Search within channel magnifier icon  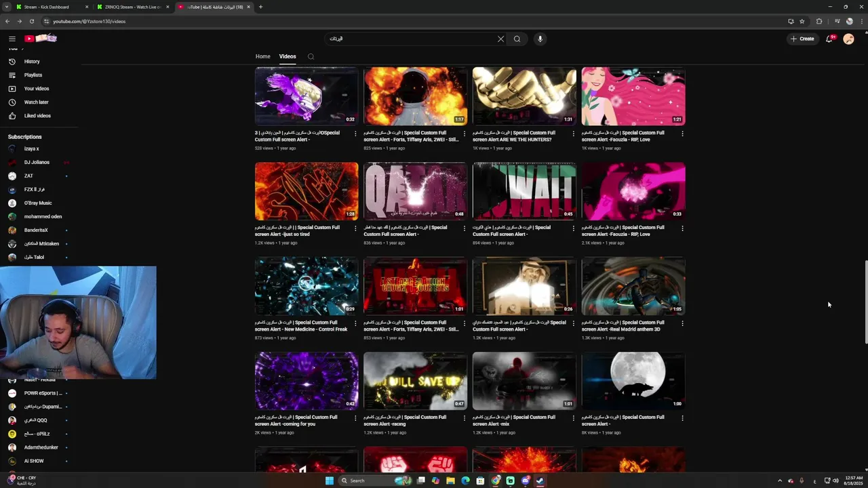(311, 57)
